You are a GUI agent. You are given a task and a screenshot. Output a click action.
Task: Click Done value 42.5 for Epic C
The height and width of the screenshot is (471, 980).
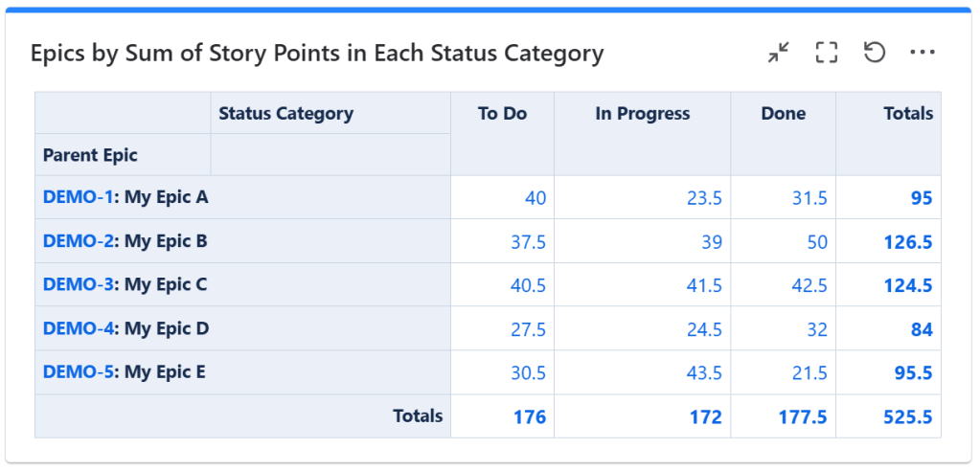point(810,285)
